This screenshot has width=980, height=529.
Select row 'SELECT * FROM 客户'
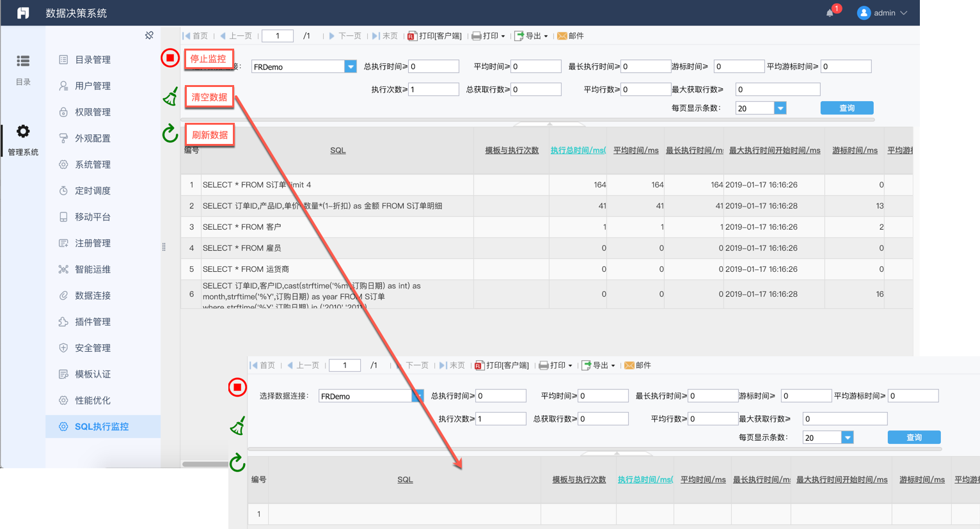coord(546,227)
